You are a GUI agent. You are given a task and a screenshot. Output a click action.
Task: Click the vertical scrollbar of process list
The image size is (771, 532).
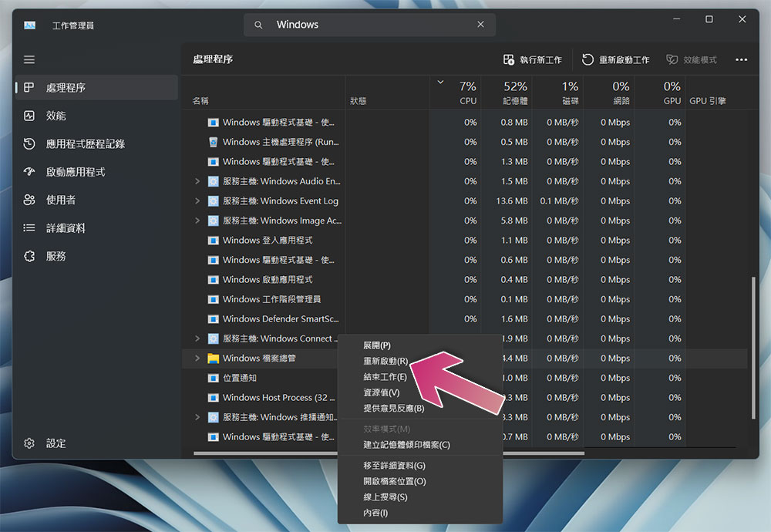pyautogui.click(x=752, y=348)
